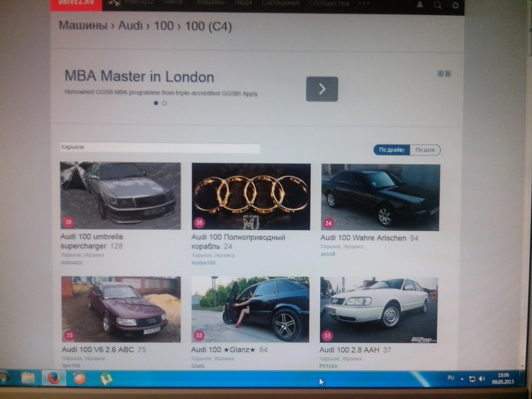Open user kostya100 profile link
Screen dimensions: 532x399
click(203, 263)
